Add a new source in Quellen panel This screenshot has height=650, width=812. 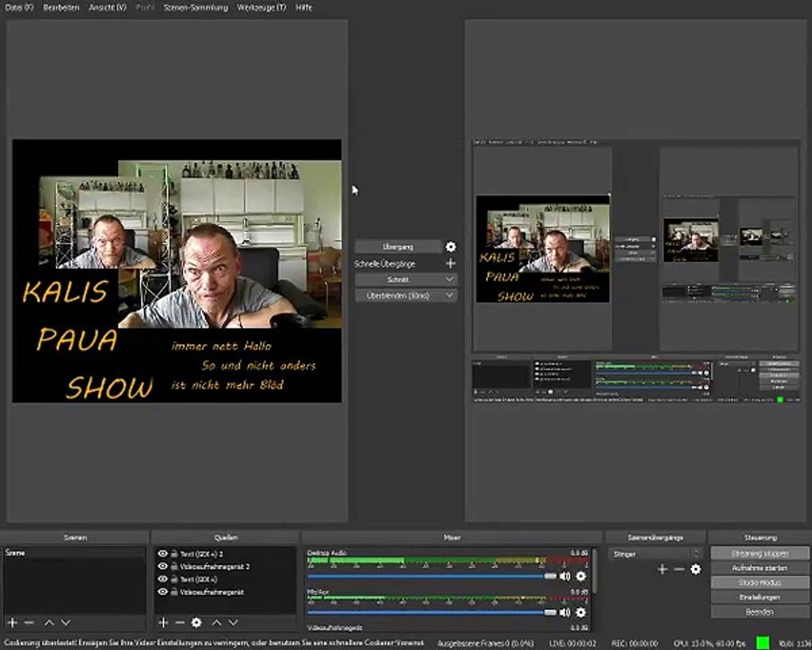pyautogui.click(x=163, y=622)
